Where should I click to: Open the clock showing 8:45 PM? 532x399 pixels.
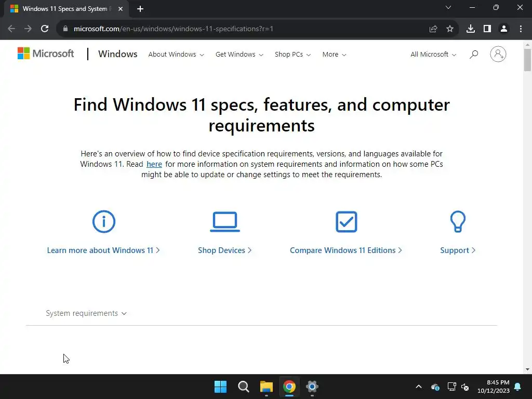(x=494, y=387)
